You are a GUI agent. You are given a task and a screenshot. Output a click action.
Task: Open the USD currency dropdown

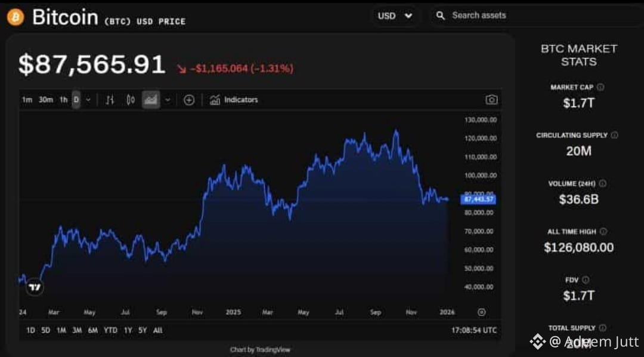(395, 16)
